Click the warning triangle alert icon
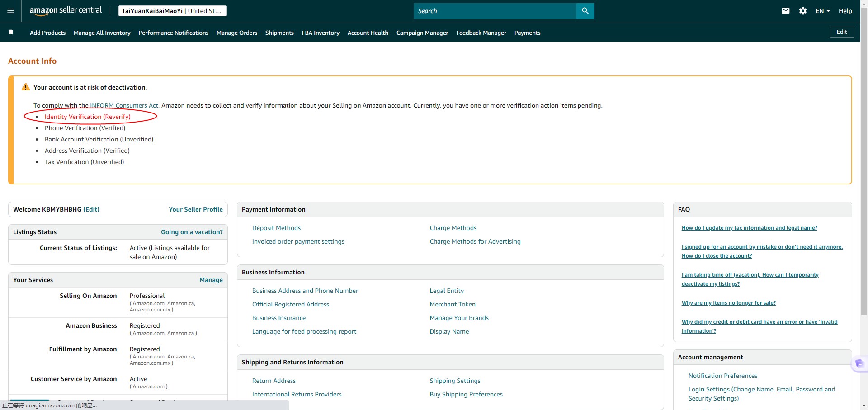This screenshot has width=868, height=410. point(26,87)
